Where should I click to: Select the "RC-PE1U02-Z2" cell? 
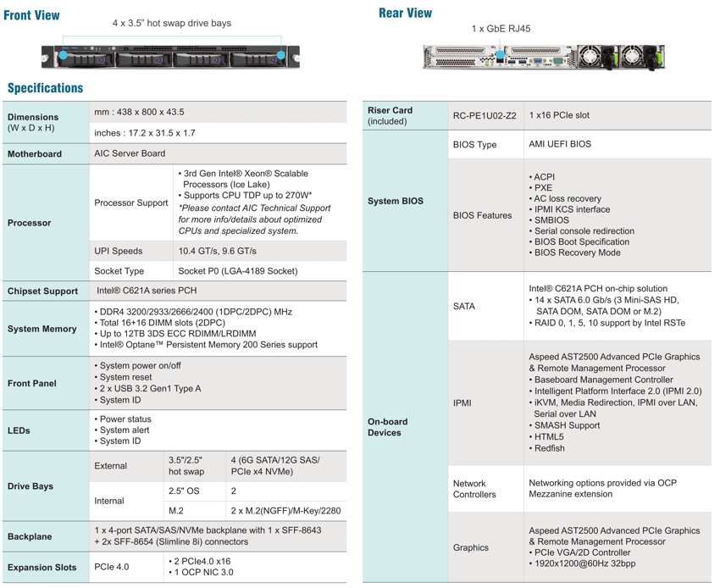(485, 116)
